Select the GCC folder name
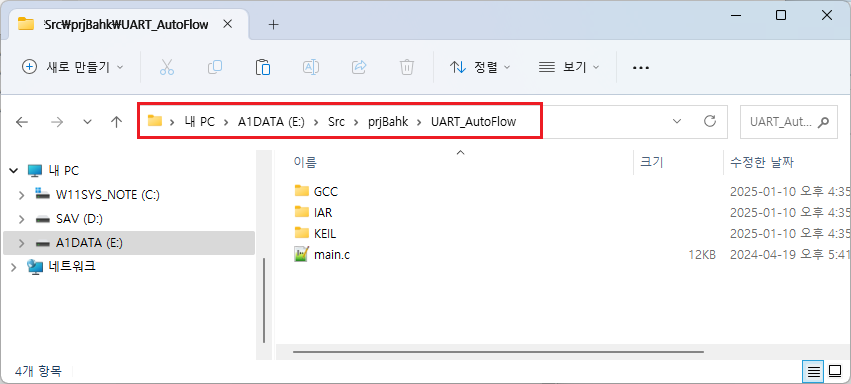851x384 pixels. click(x=326, y=191)
